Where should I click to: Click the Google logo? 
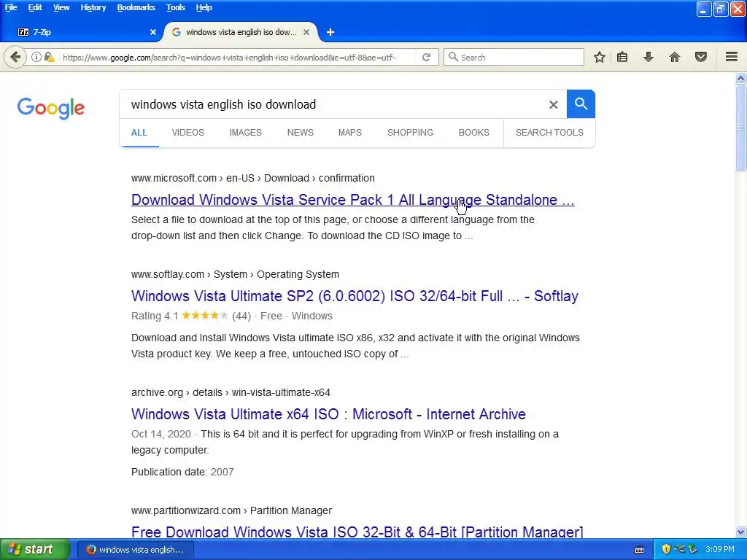[51, 108]
